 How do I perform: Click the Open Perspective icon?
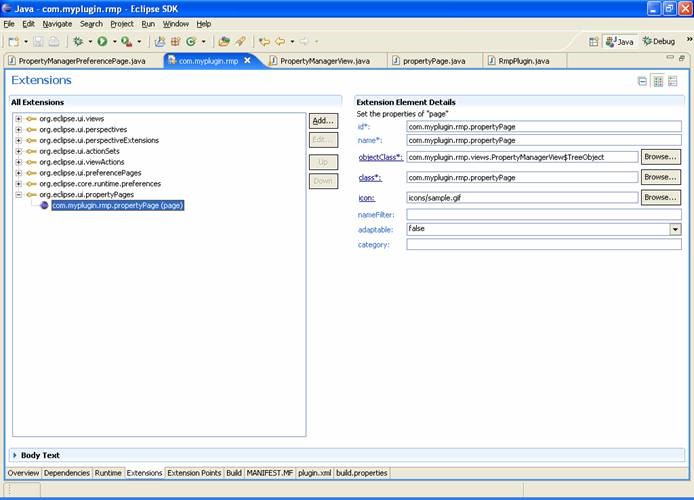pos(594,42)
